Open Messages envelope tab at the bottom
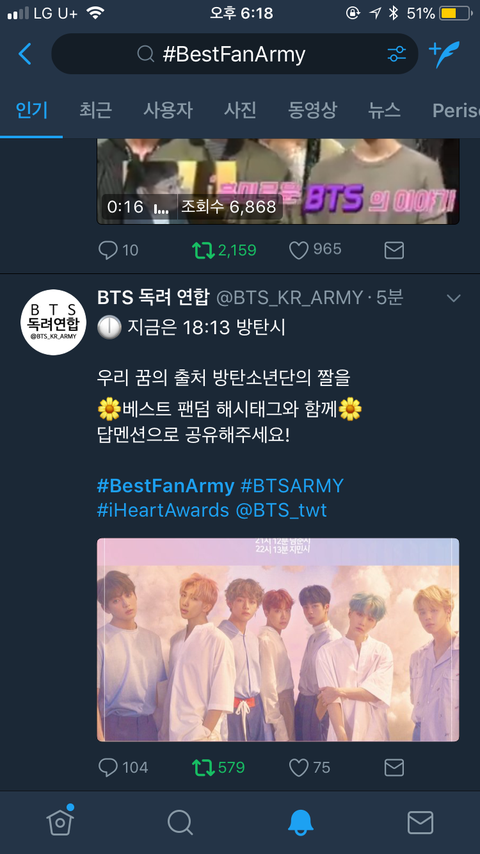The image size is (480, 854). tap(420, 822)
